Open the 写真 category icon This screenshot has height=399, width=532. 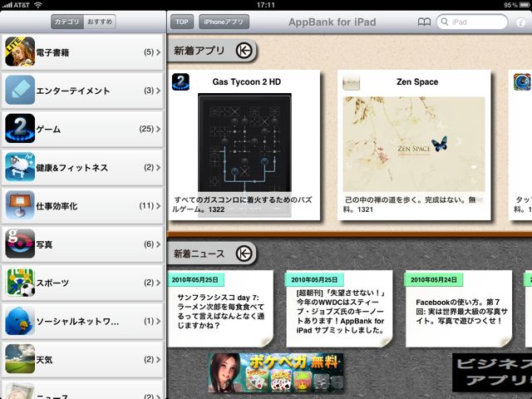[20, 244]
